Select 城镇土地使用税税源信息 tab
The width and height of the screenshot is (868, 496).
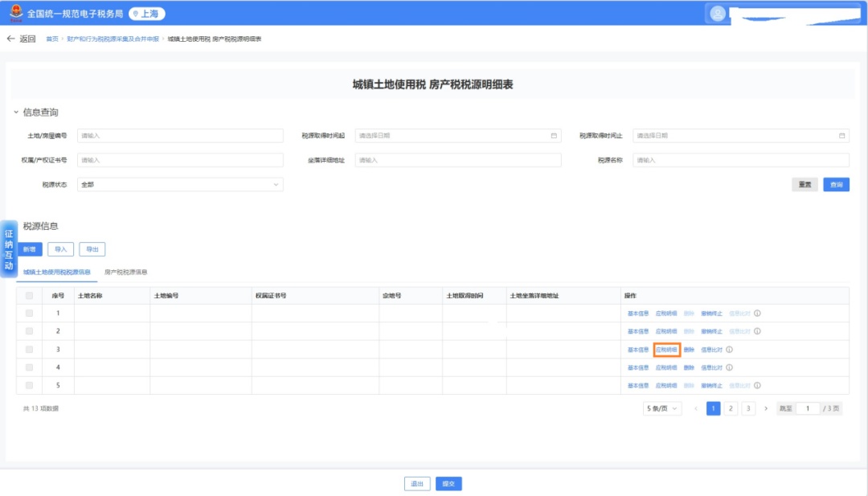pyautogui.click(x=56, y=273)
